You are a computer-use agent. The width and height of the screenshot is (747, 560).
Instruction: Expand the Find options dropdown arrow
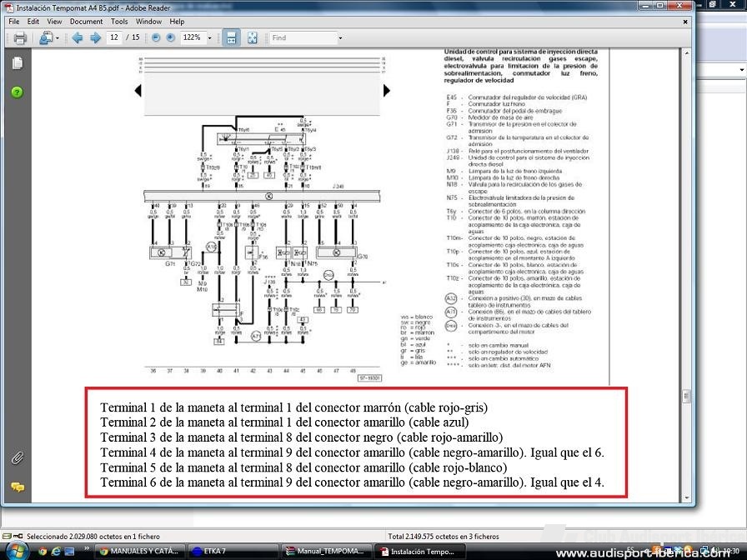340,37
